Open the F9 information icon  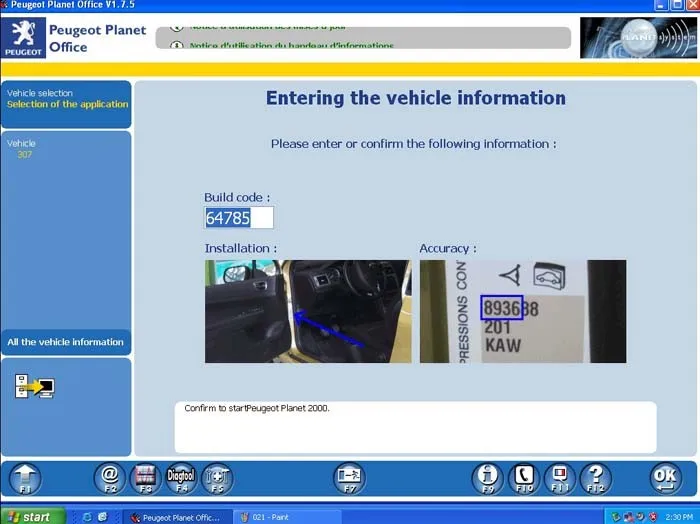pos(488,478)
